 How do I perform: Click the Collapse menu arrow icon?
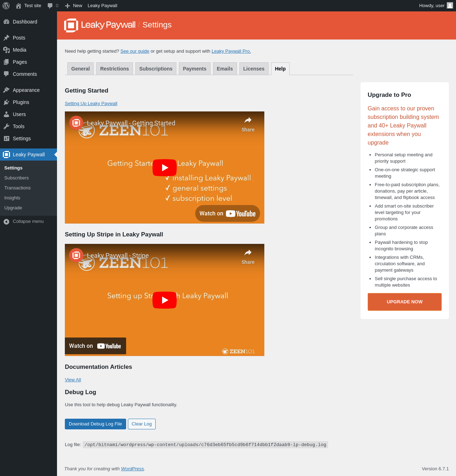click(6, 221)
